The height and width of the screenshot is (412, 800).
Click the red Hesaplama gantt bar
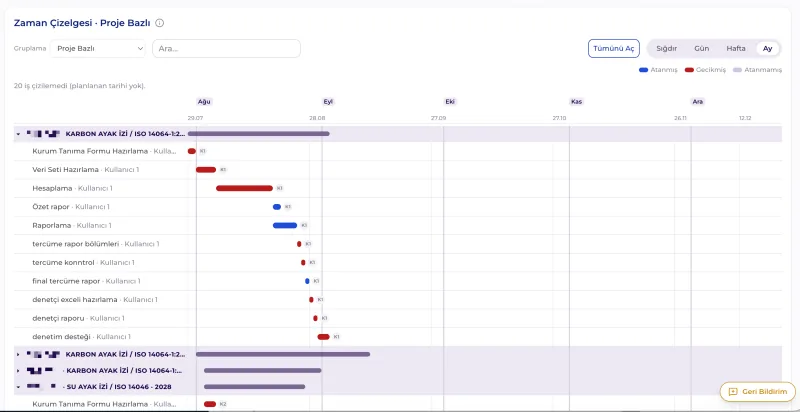(244, 188)
